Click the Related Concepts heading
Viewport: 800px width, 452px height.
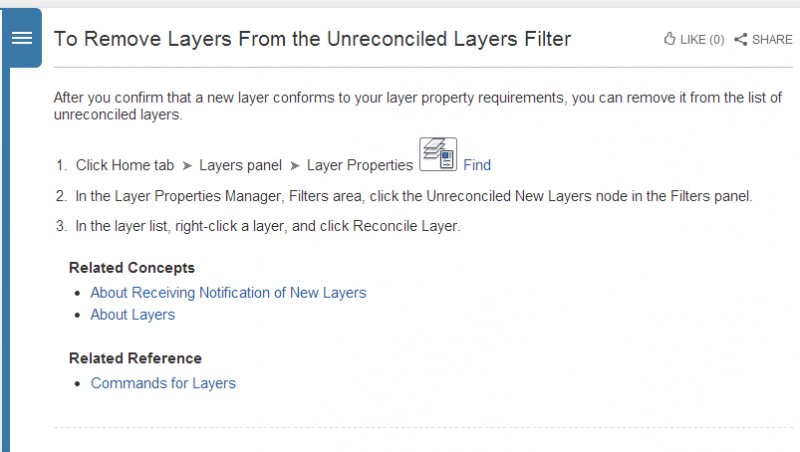[132, 268]
